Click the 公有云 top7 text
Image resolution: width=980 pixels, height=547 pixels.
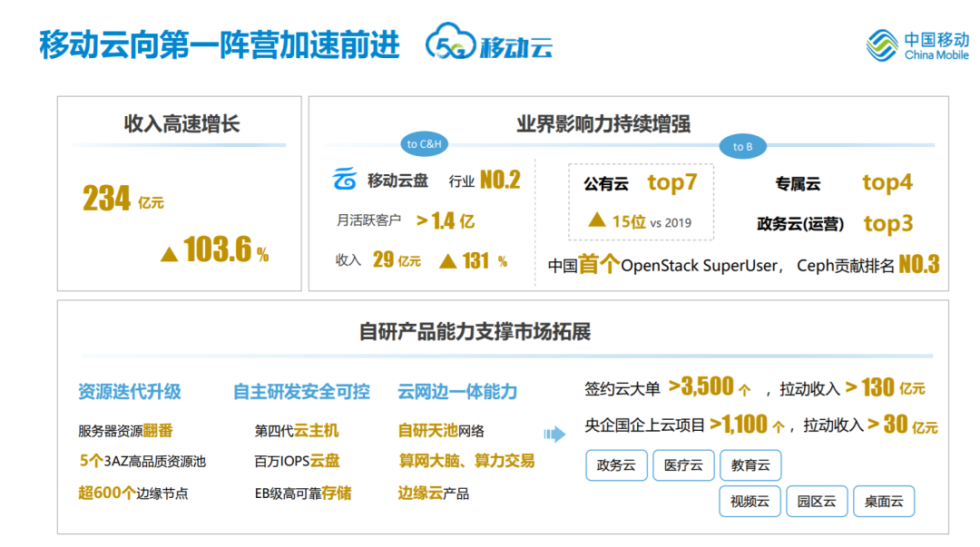coord(641,183)
